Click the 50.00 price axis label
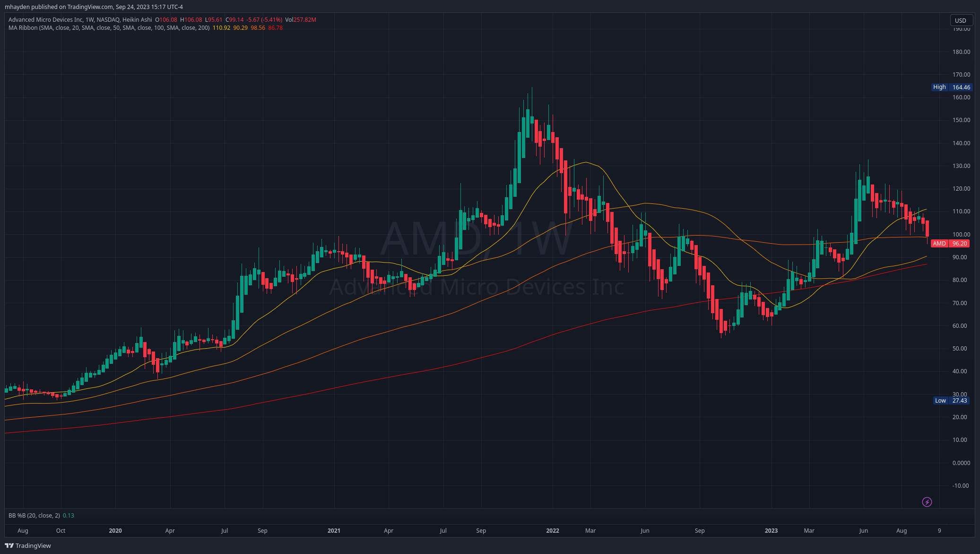980x554 pixels. coord(960,349)
